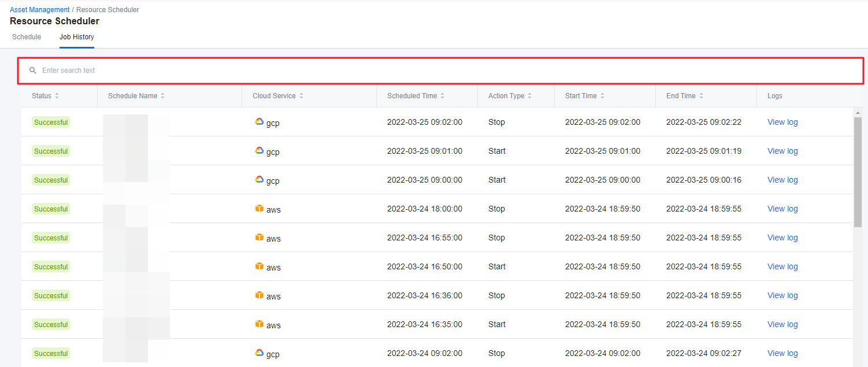
Task: Select the Job History tab
Action: (77, 37)
